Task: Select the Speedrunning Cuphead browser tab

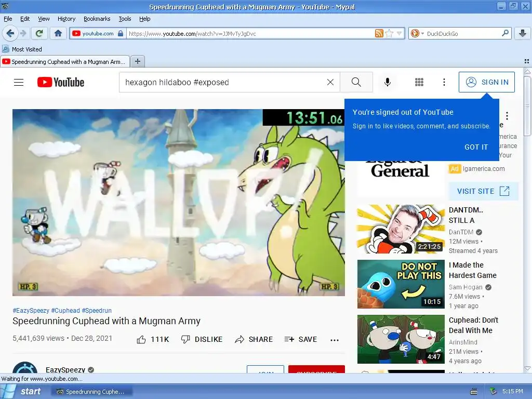Action: (x=65, y=61)
